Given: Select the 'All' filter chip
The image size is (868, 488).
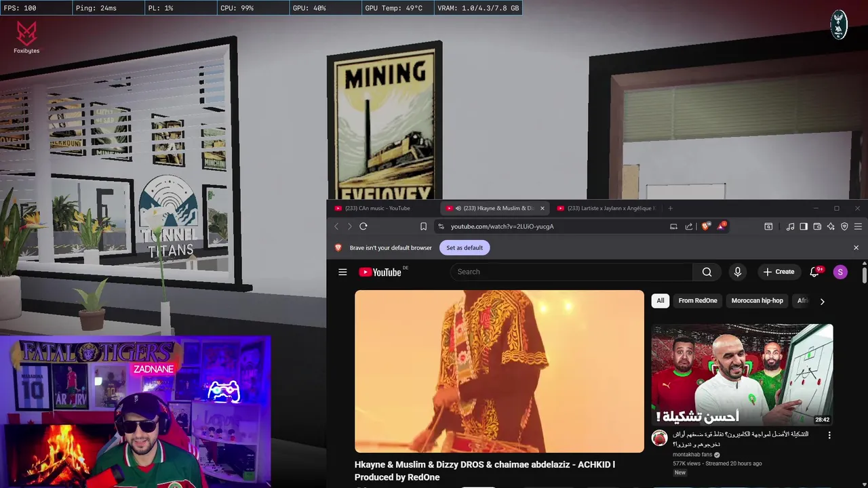Looking at the screenshot, I should coord(660,300).
